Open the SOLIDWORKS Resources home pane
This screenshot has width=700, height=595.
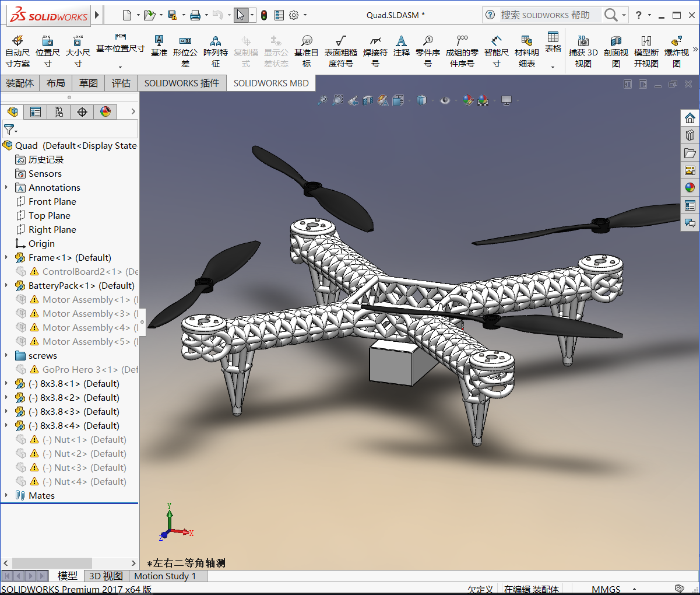click(x=690, y=118)
